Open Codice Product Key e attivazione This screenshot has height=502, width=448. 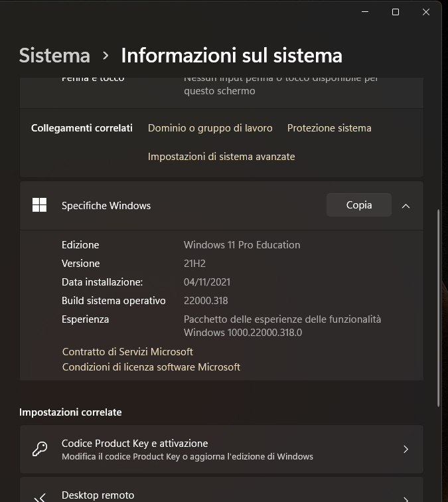(222, 449)
